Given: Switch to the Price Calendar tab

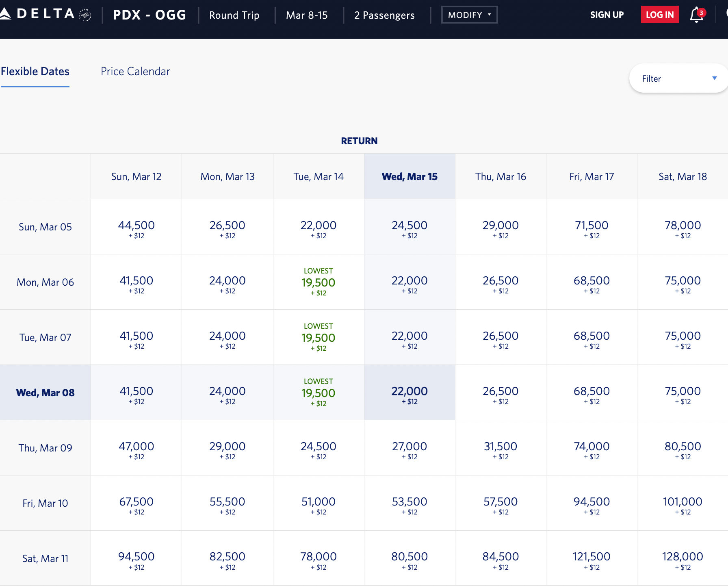Looking at the screenshot, I should click(x=135, y=72).
